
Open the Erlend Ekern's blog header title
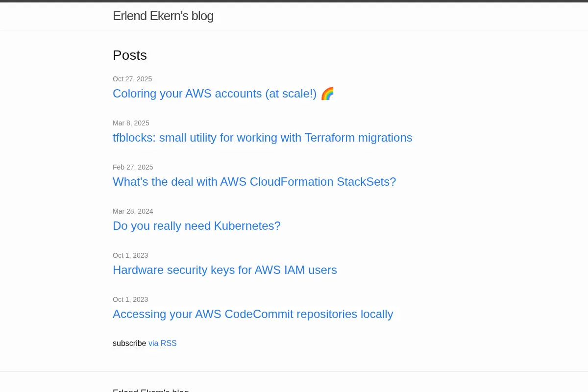point(163,16)
